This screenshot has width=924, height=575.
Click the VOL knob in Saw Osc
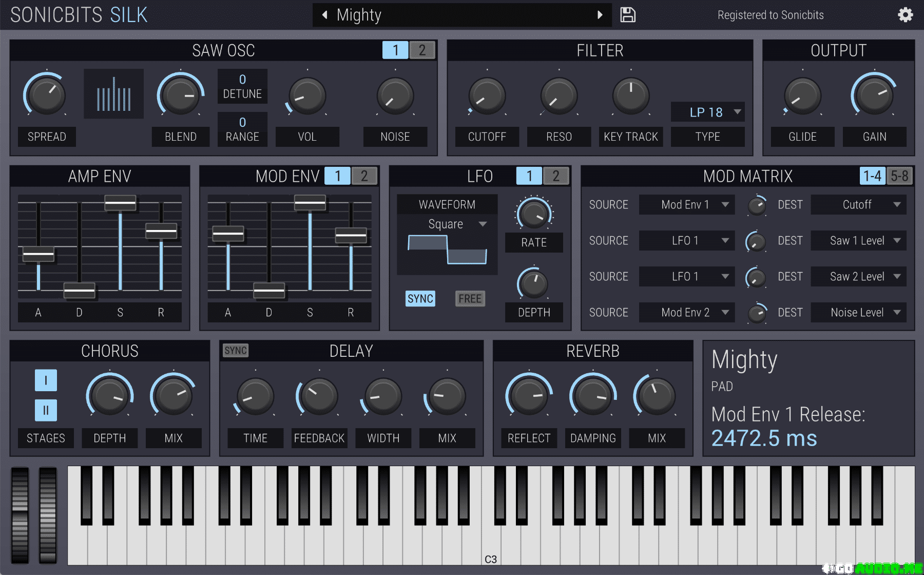coord(307,96)
